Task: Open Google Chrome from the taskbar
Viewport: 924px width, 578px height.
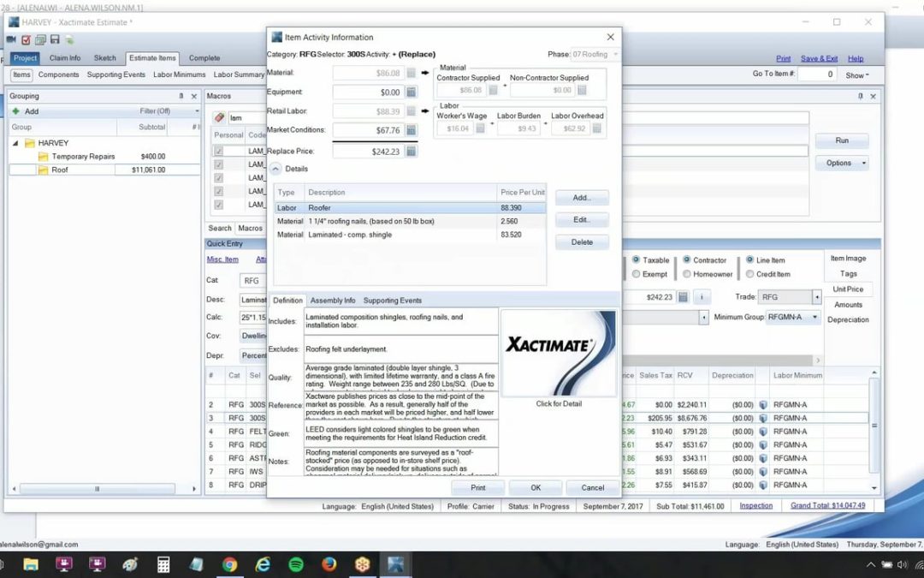Action: pyautogui.click(x=230, y=564)
